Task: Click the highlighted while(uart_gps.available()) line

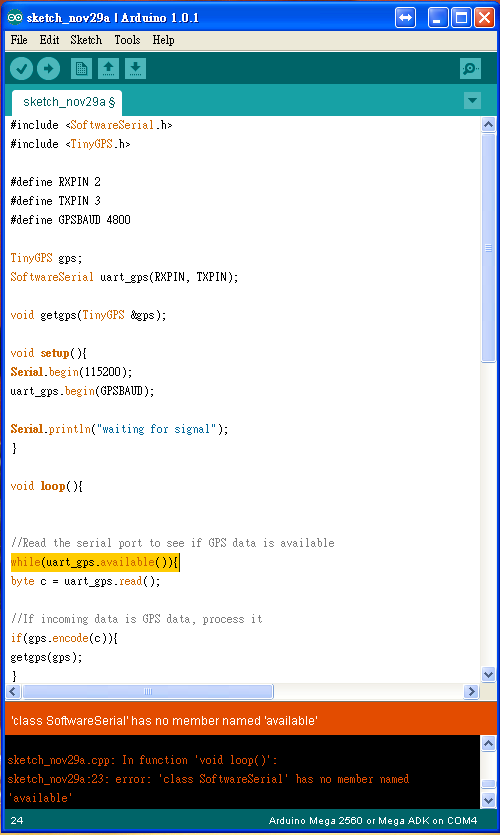Action: (x=95, y=562)
